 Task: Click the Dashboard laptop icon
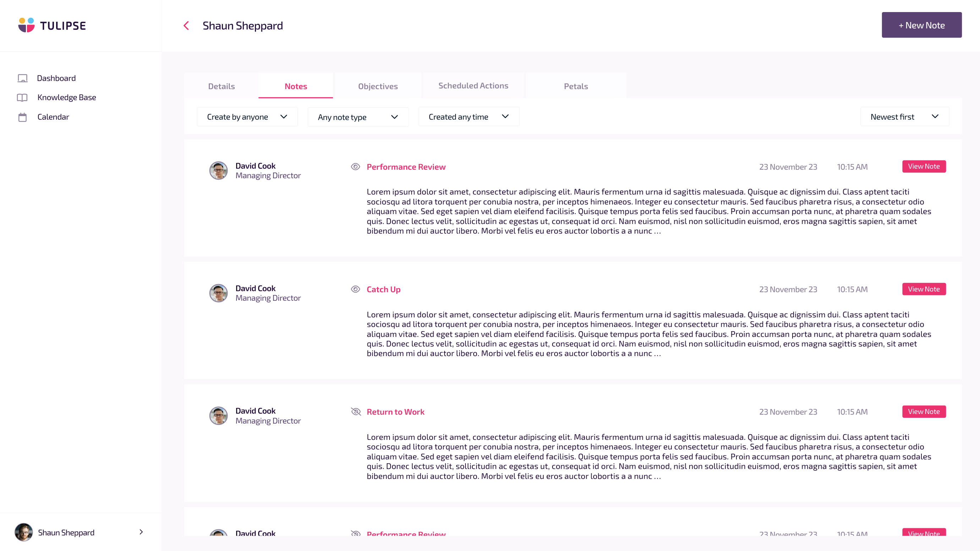tap(22, 78)
